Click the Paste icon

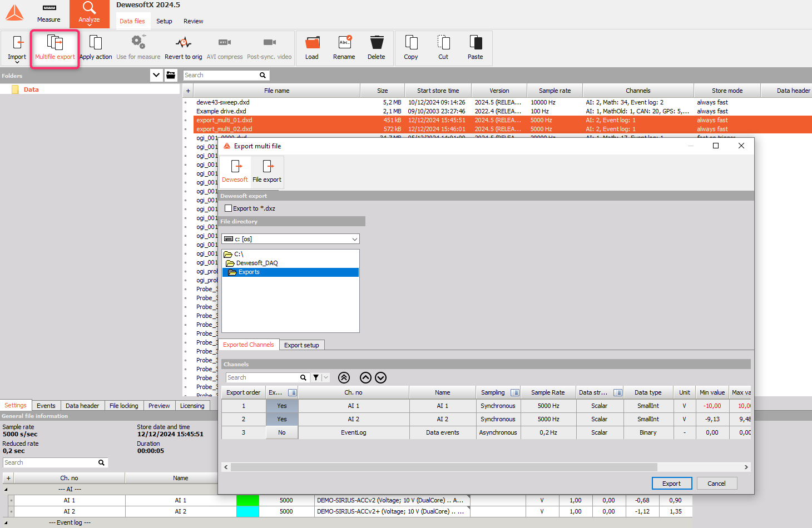[x=476, y=43]
